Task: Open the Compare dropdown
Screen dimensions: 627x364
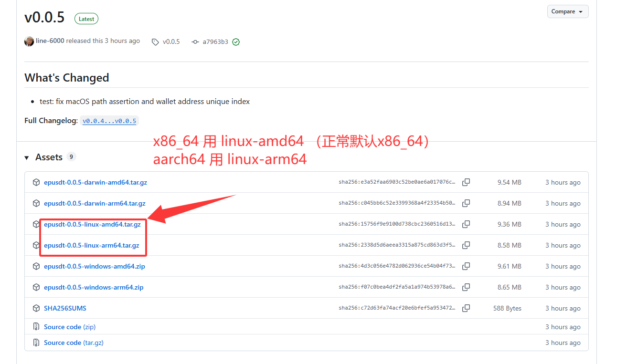Action: point(567,11)
